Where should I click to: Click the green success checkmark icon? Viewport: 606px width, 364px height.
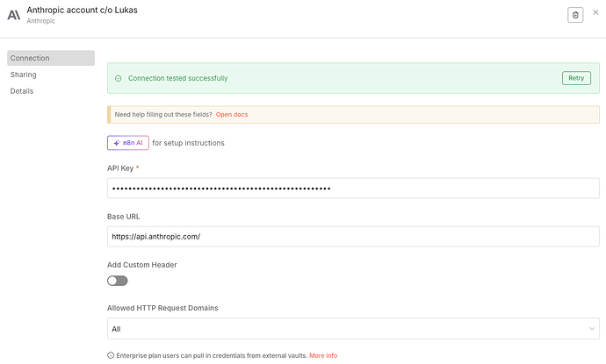coord(119,78)
